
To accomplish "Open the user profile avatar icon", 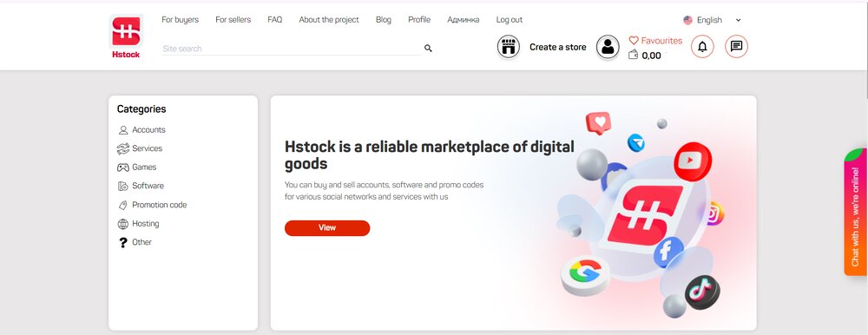I will pyautogui.click(x=608, y=48).
